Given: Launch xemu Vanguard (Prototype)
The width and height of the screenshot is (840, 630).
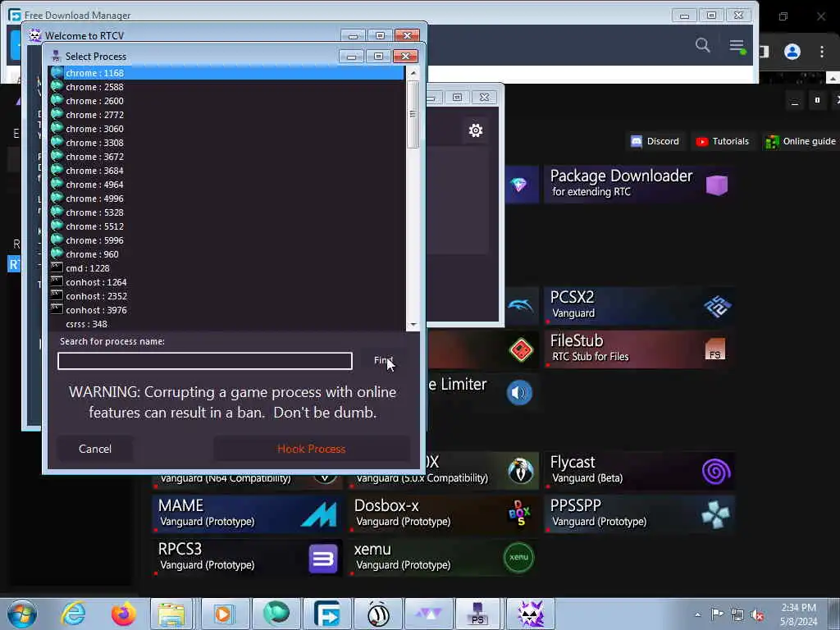Looking at the screenshot, I should click(x=444, y=558).
